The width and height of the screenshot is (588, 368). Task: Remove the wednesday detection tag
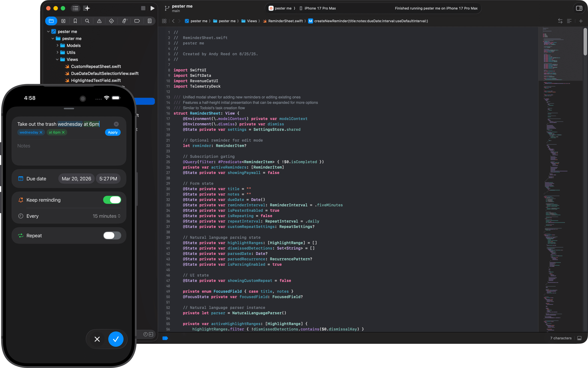pos(41,132)
